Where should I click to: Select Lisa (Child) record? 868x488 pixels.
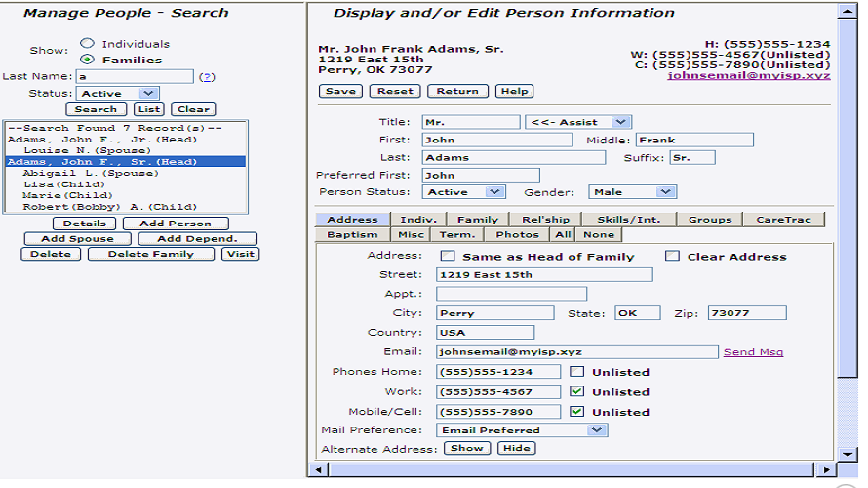click(126, 183)
